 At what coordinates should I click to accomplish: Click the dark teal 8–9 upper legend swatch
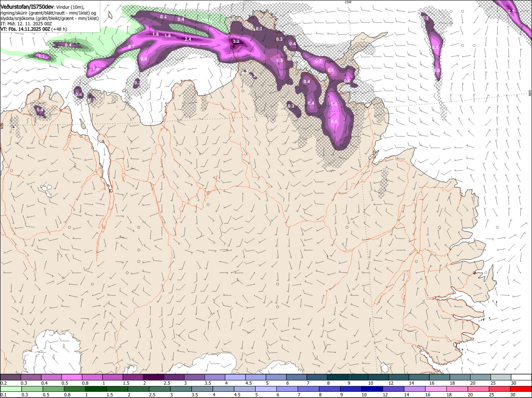tap(337, 377)
